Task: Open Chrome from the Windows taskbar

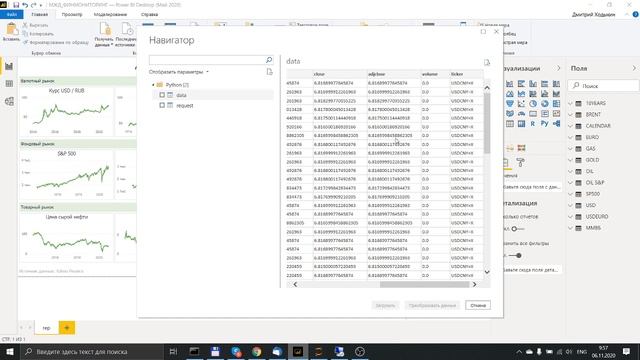Action: click(x=256, y=351)
